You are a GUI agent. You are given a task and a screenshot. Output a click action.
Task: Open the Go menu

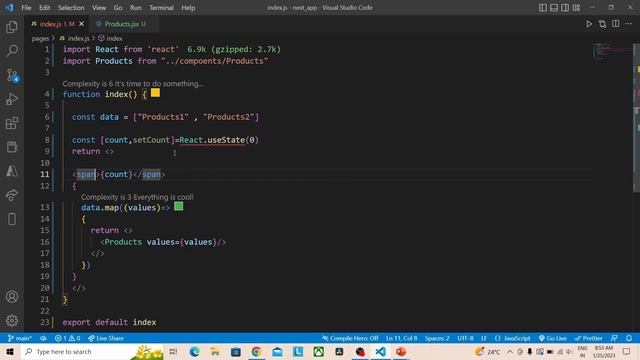pyautogui.click(x=118, y=8)
